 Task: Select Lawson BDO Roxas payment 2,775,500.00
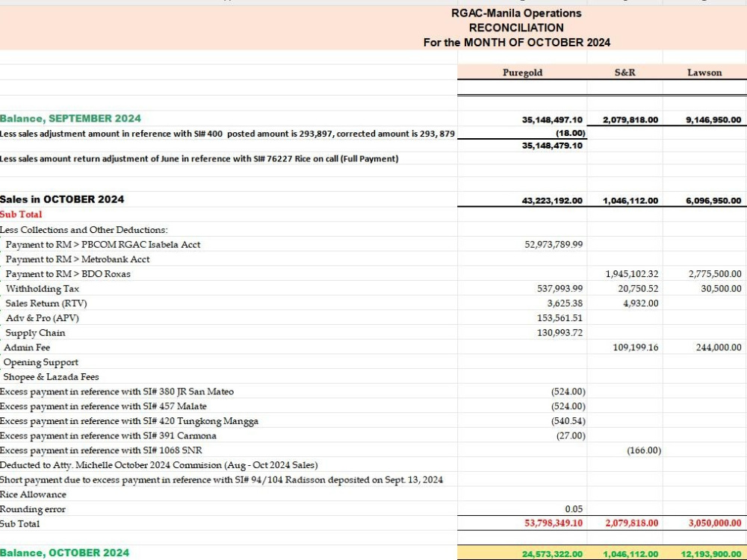pos(715,274)
